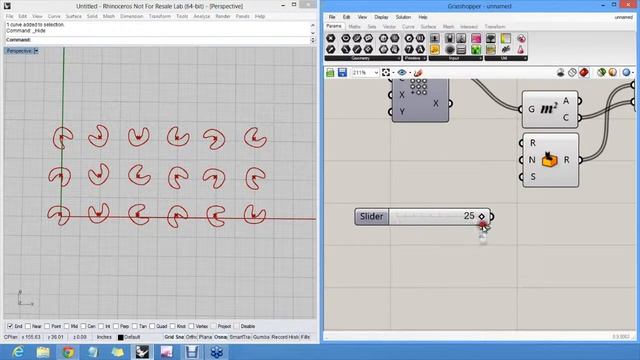
Task: Click the red shaded preview icon
Action: pyautogui.click(x=584, y=73)
